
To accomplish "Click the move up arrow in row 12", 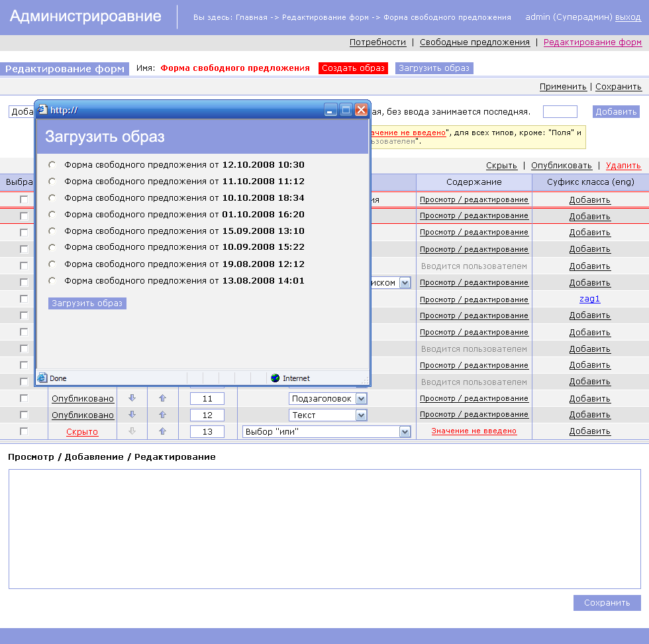I will [162, 415].
